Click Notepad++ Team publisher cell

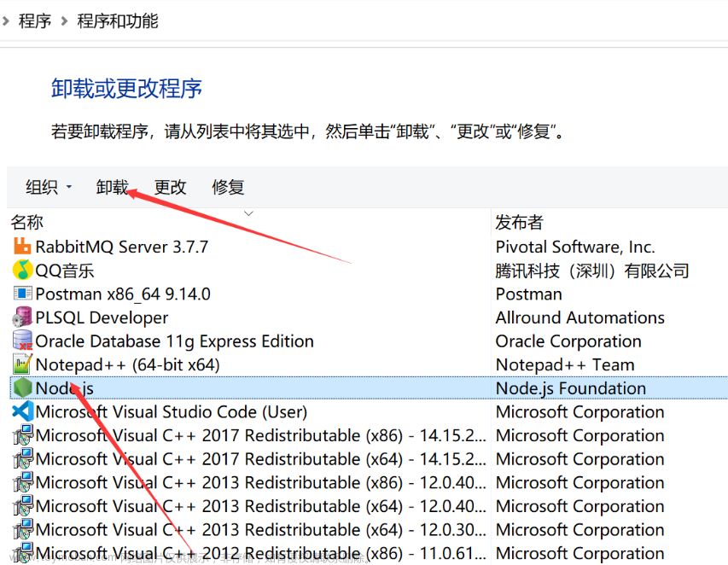click(565, 365)
